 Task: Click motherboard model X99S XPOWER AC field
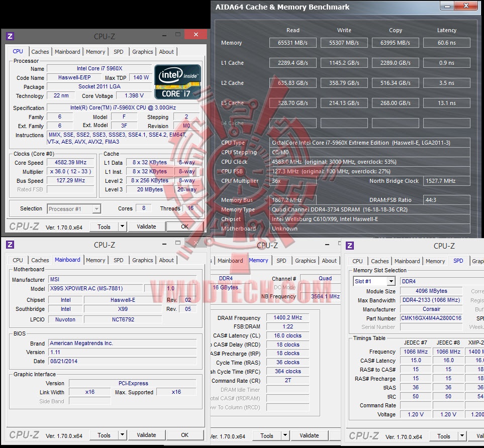point(96,288)
